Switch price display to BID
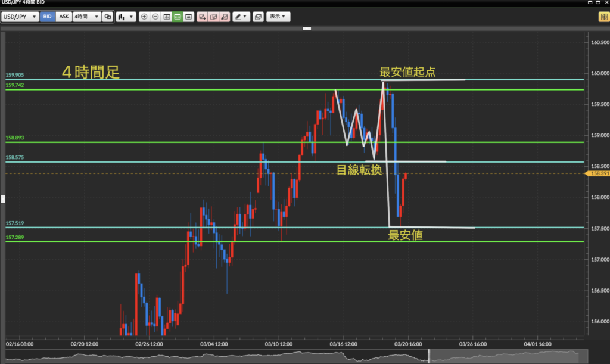 click(x=48, y=17)
